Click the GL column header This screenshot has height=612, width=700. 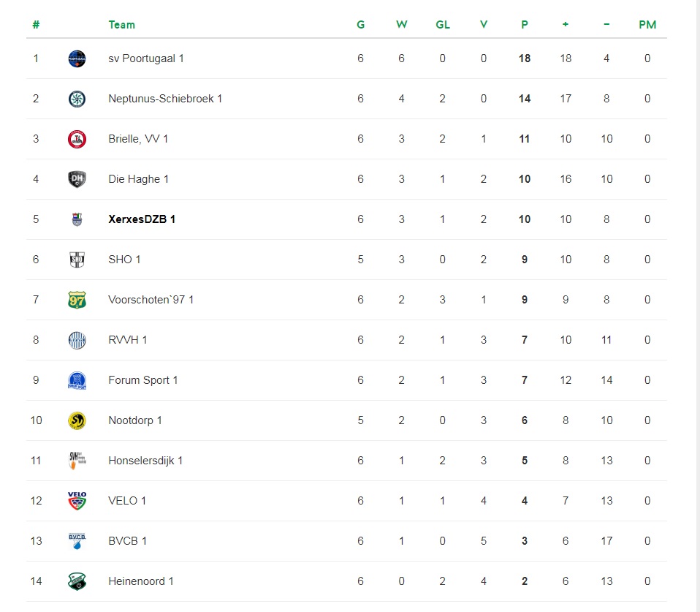[443, 24]
